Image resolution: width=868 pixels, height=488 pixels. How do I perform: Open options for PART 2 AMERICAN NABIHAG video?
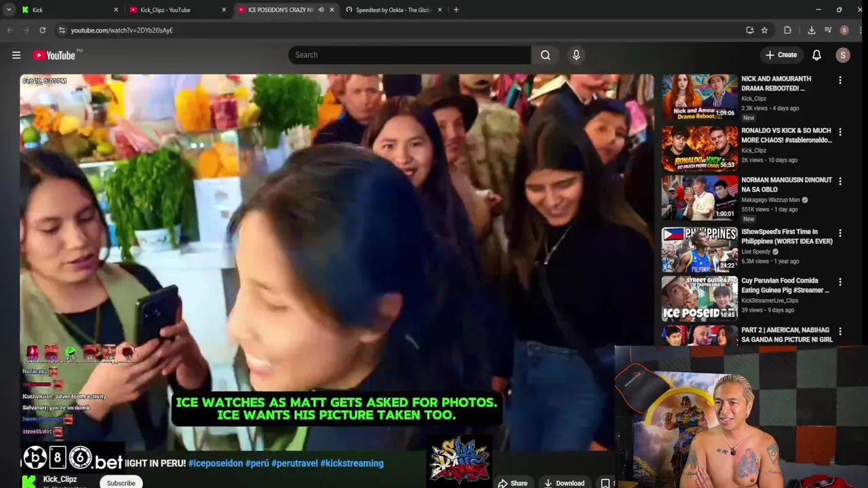point(840,331)
